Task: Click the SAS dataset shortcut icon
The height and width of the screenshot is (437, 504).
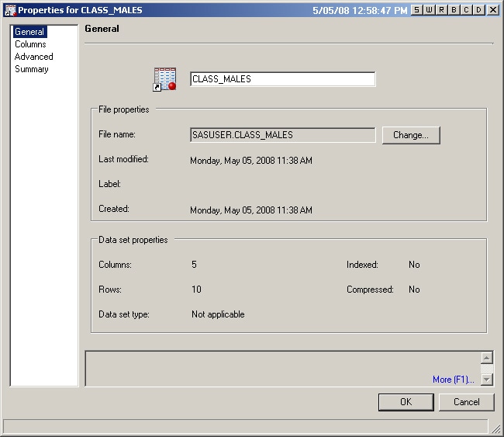Action: [x=165, y=79]
